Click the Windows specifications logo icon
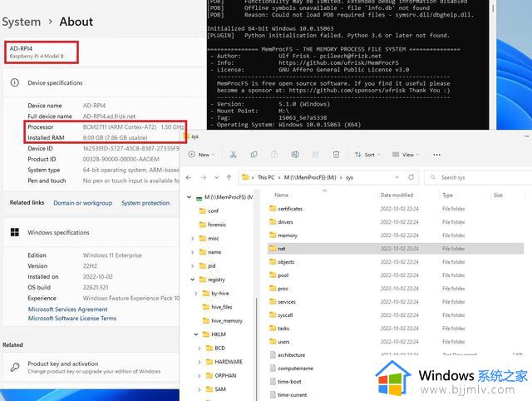532x401 pixels. click(15, 232)
